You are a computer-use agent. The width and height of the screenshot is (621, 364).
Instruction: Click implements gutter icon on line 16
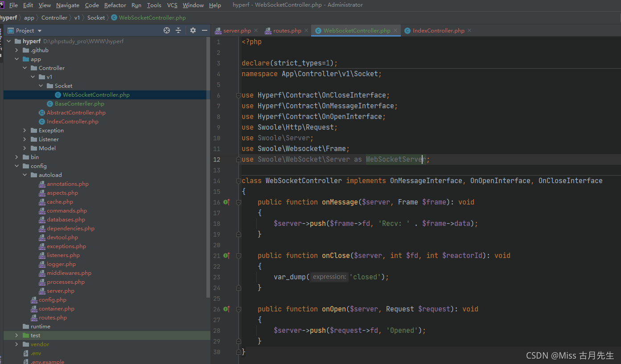(x=226, y=202)
